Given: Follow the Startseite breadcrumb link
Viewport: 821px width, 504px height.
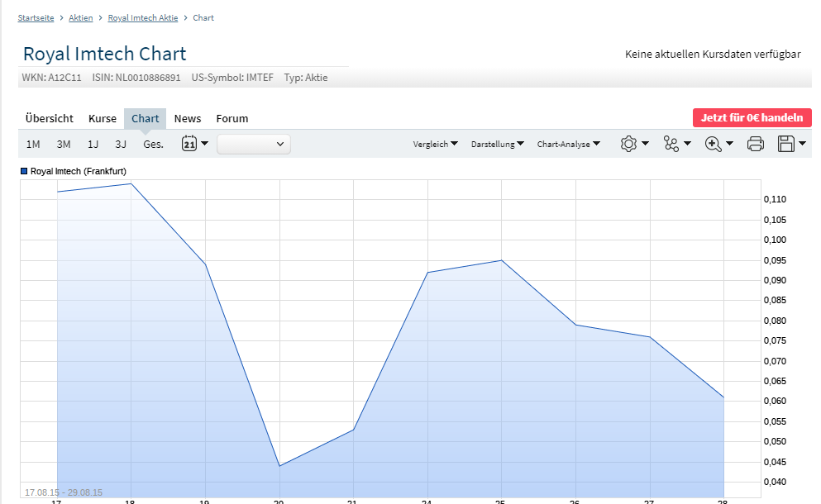Looking at the screenshot, I should (36, 18).
